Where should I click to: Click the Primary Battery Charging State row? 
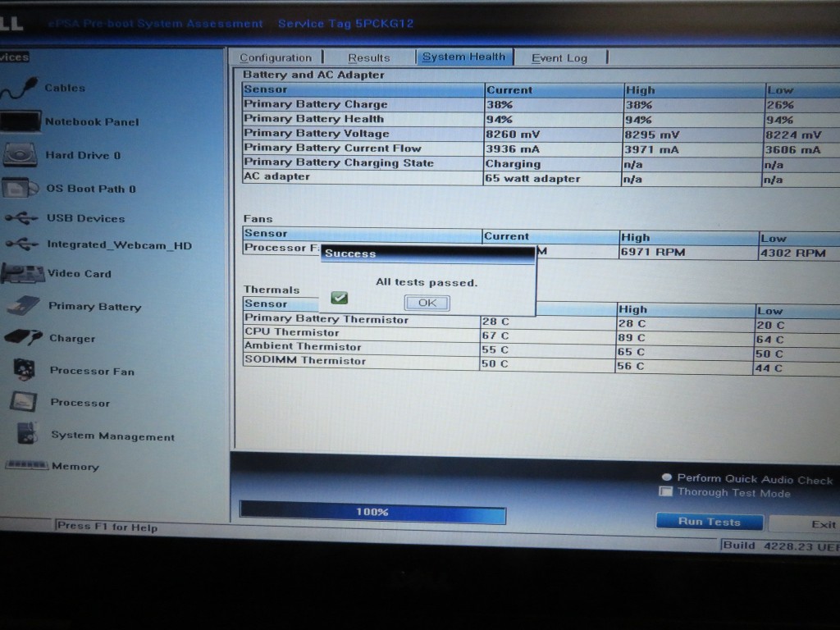[x=541, y=163]
